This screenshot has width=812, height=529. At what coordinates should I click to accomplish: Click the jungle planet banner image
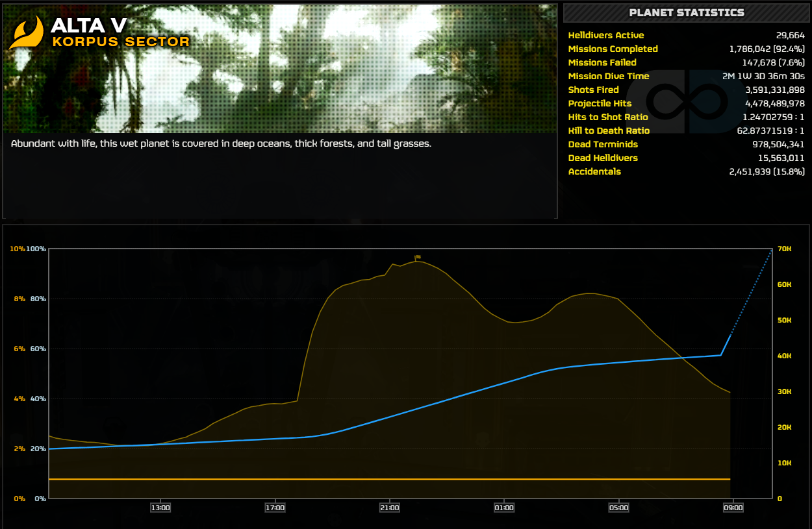280,68
